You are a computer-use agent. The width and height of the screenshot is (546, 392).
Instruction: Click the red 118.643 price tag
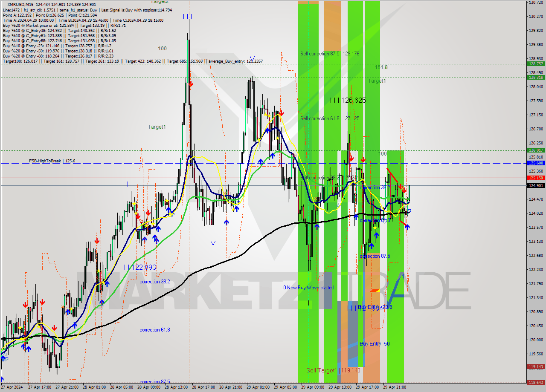536,383
